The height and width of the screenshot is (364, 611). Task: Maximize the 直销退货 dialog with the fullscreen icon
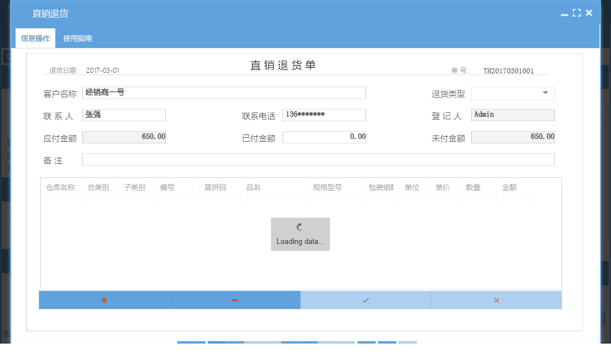(x=577, y=12)
